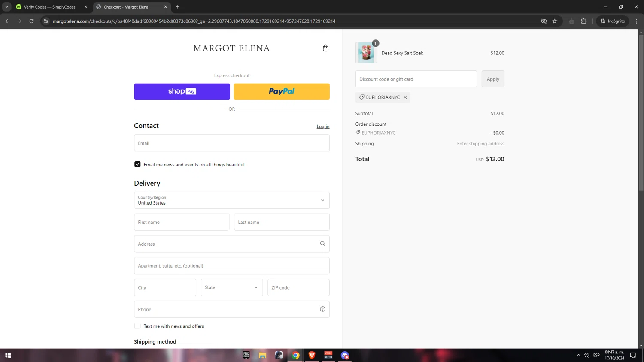Click the Margot Elena logo

point(232,48)
